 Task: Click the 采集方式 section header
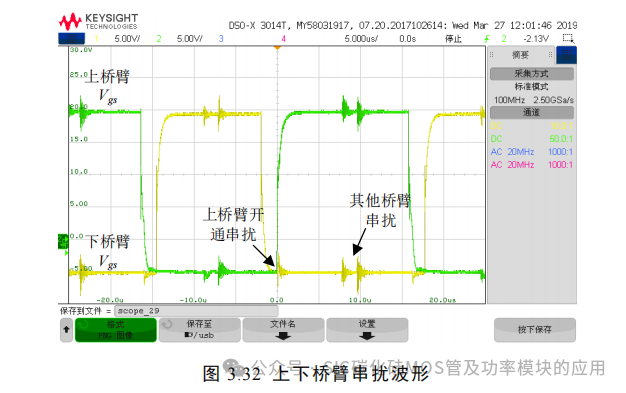pyautogui.click(x=532, y=73)
